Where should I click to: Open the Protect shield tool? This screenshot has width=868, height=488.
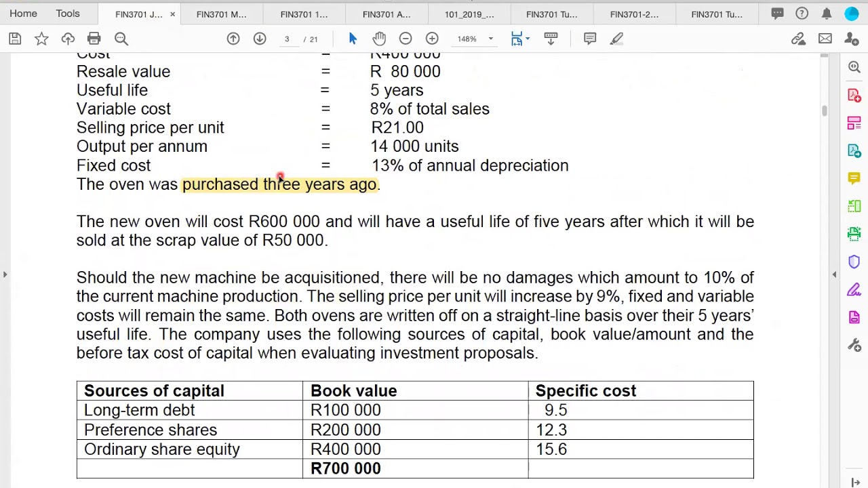(x=854, y=262)
